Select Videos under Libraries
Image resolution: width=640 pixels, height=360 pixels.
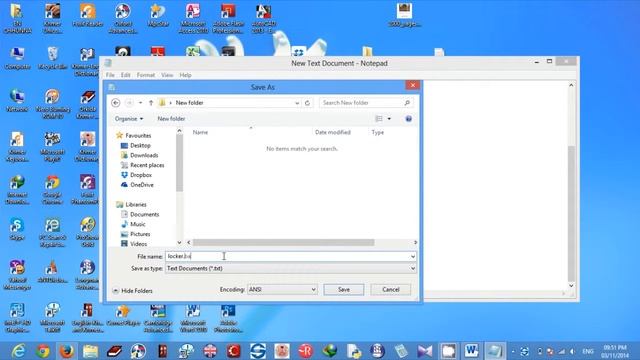(x=134, y=244)
